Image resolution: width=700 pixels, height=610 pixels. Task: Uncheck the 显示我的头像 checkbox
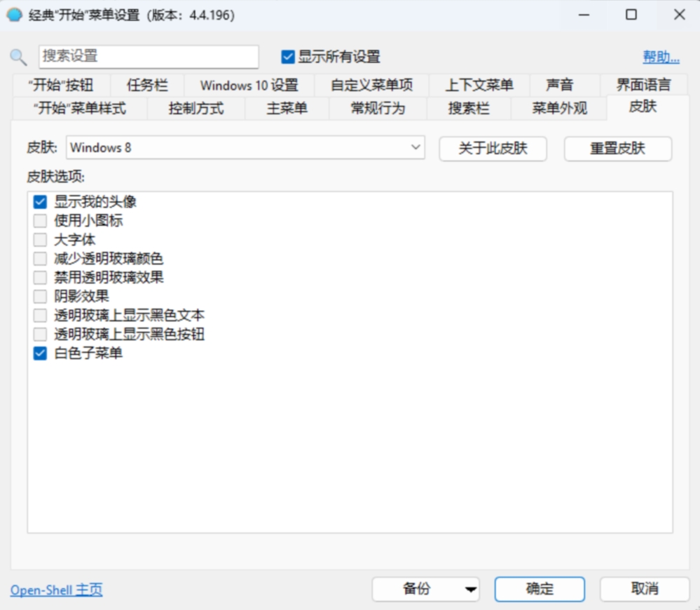click(x=40, y=202)
